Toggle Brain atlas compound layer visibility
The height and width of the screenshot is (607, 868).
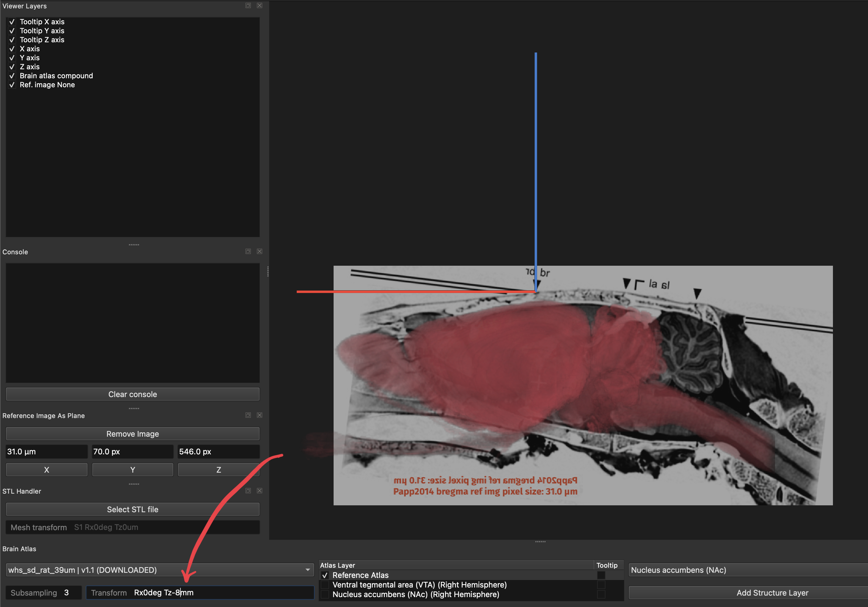(x=12, y=76)
